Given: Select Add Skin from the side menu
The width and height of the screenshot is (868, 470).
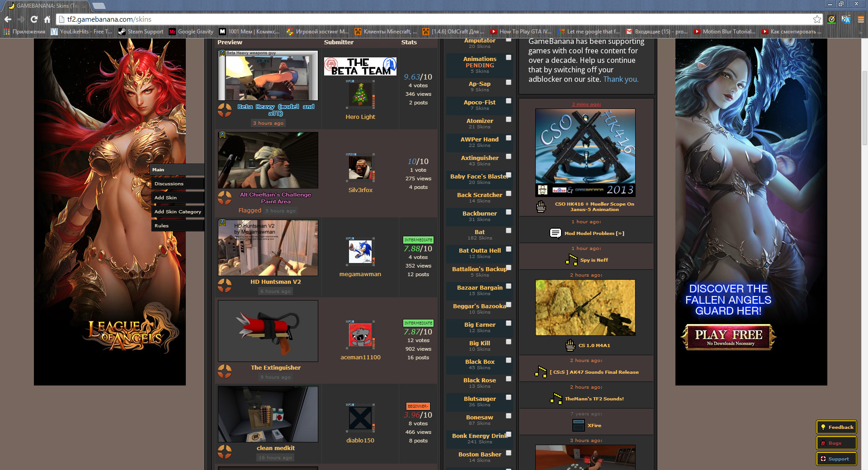Looking at the screenshot, I should tap(178, 198).
